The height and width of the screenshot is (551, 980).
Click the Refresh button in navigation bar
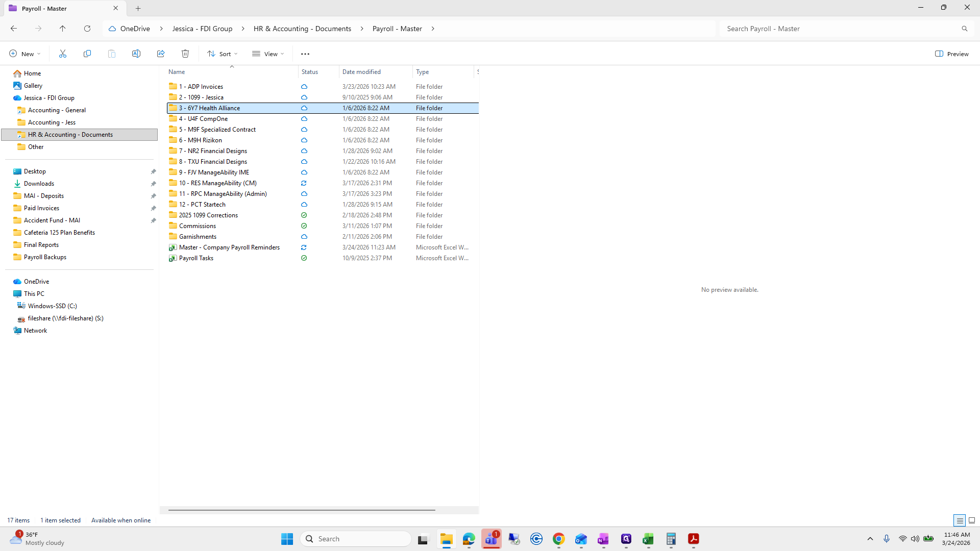pos(87,29)
